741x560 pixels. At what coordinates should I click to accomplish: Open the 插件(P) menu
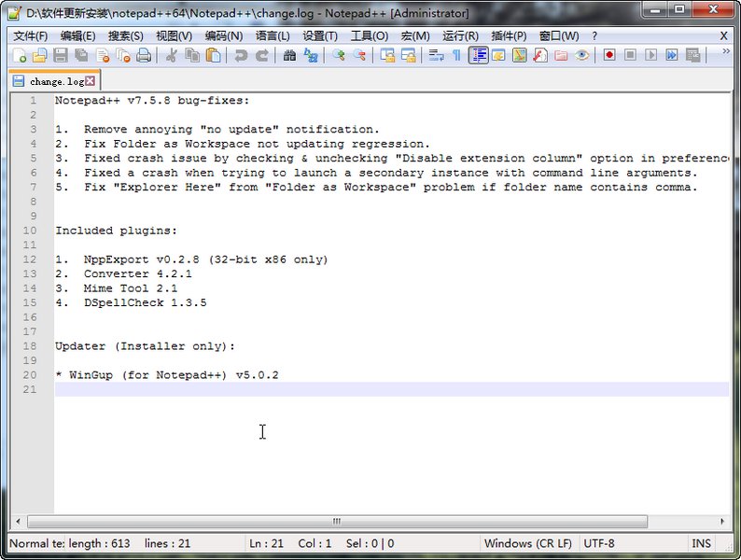509,35
